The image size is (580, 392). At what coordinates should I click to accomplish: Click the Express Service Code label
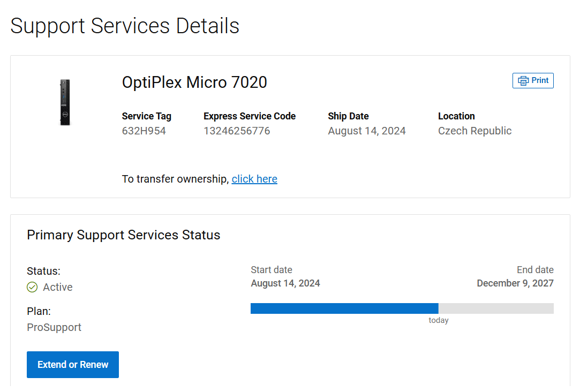250,116
